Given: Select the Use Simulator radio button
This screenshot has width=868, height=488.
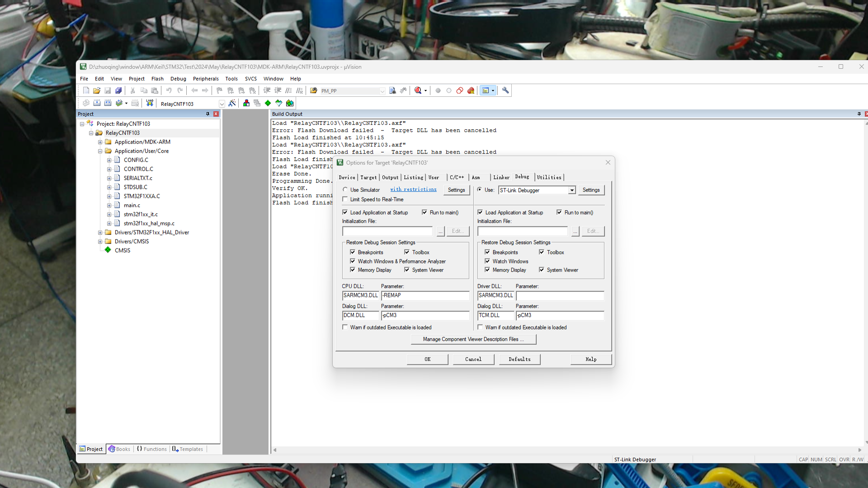Looking at the screenshot, I should 345,190.
